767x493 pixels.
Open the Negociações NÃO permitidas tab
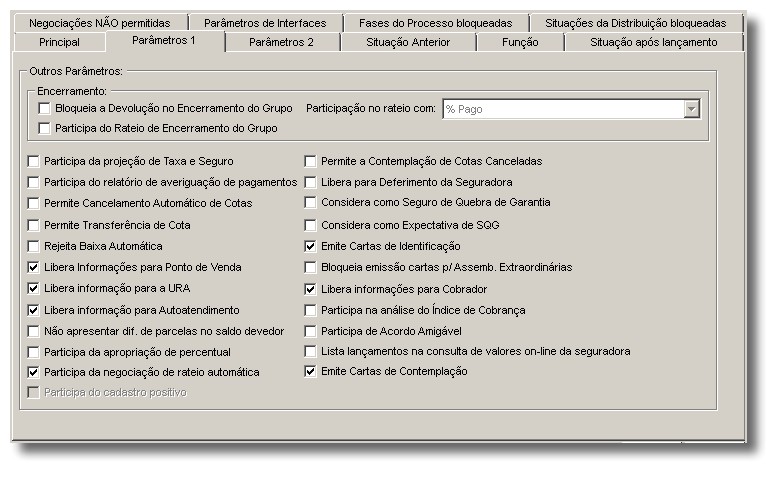(100, 23)
